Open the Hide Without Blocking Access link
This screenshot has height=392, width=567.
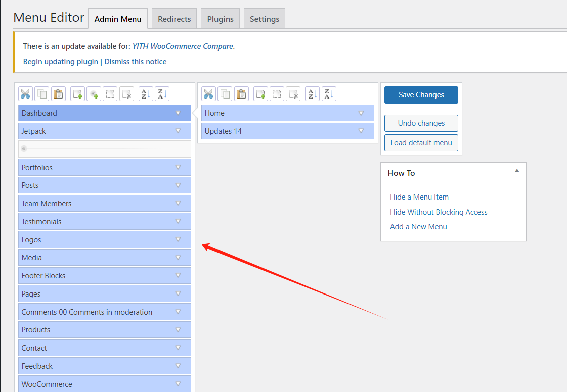(x=439, y=212)
